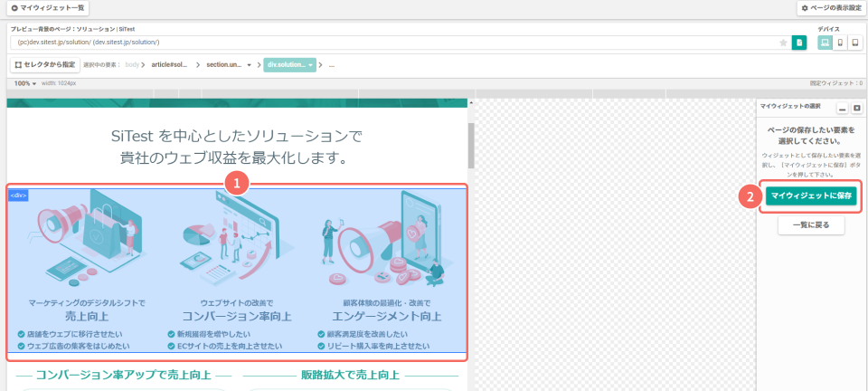Click 販路拡大で売上向上 section heading

351,376
